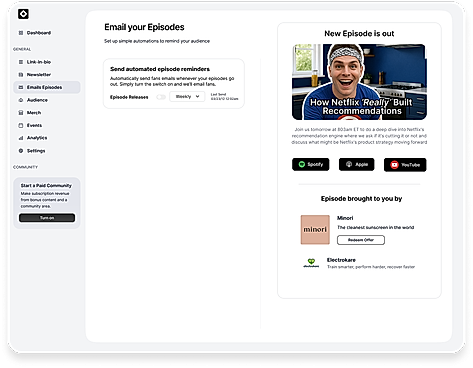
Task: Click the Dashboard grid icon
Action: pyautogui.click(x=21, y=33)
